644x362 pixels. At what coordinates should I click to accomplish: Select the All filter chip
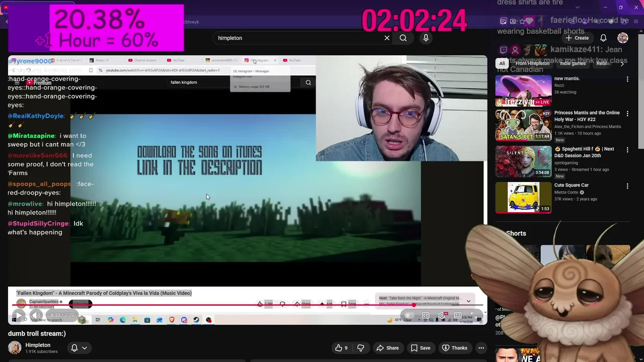pyautogui.click(x=502, y=63)
